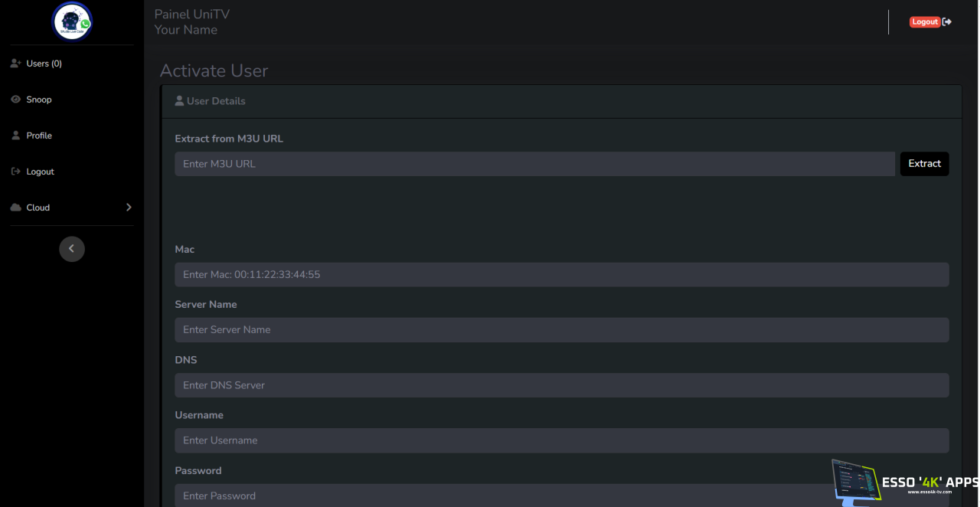Viewport: 980px width, 507px height.
Task: Click the sidebar Logout arrow icon
Action: pos(15,172)
